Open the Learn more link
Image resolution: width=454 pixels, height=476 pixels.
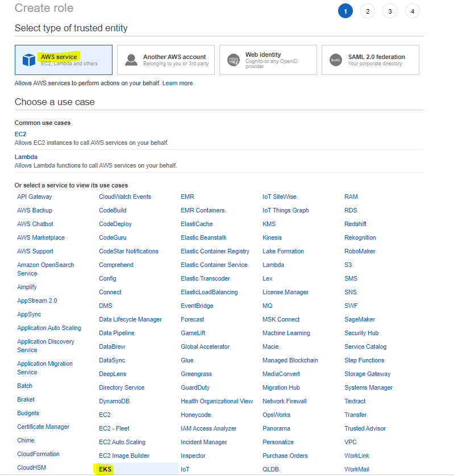coord(177,83)
